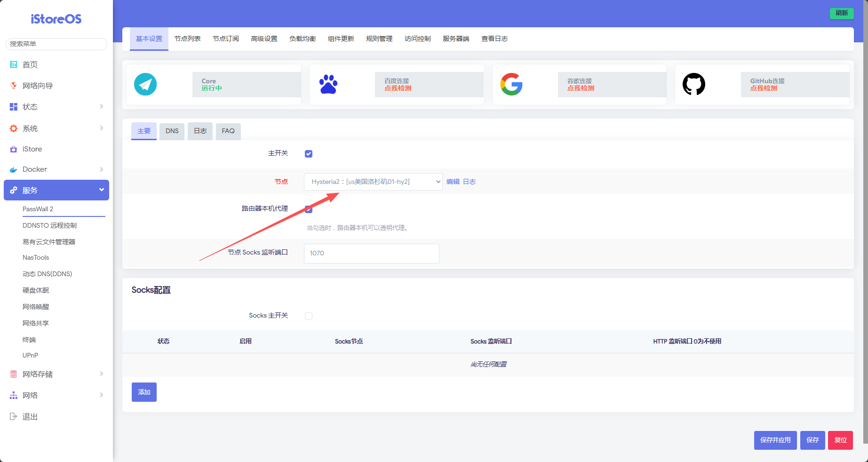
Task: Switch to the 节点订阅 tab
Action: [x=226, y=39]
